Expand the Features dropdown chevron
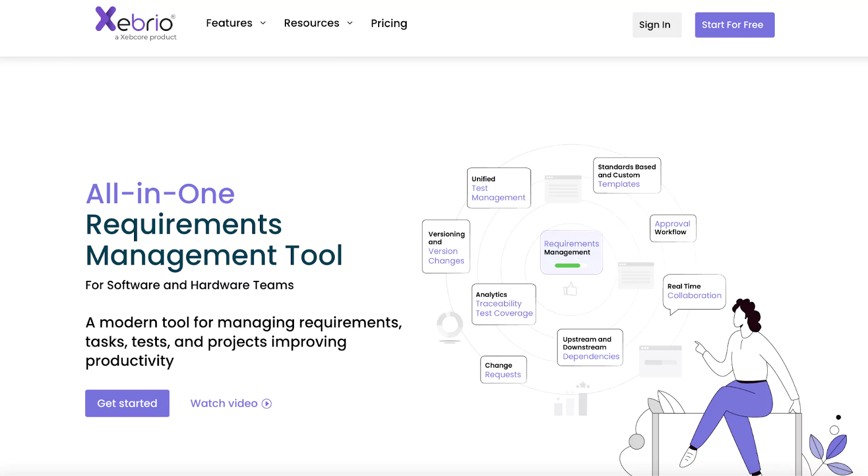868x476 pixels. pyautogui.click(x=263, y=23)
